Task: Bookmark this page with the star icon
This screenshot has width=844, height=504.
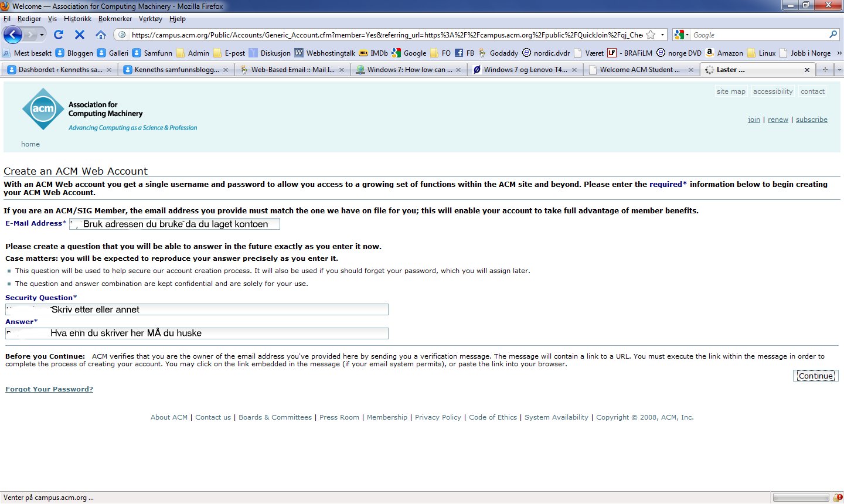Action: tap(651, 35)
